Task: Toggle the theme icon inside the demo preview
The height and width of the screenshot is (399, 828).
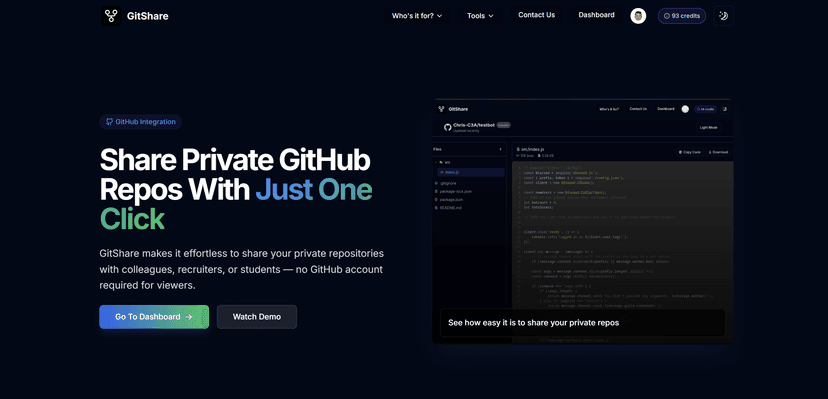Action: 725,109
